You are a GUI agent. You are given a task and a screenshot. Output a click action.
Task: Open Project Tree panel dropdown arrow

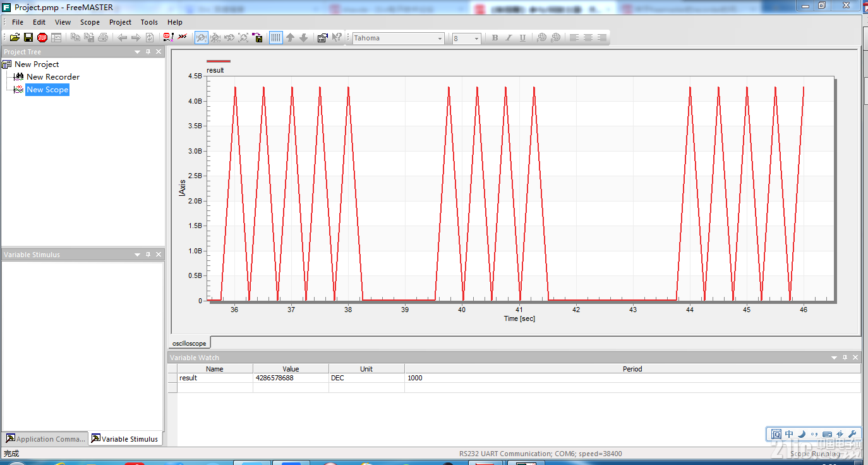(x=137, y=52)
